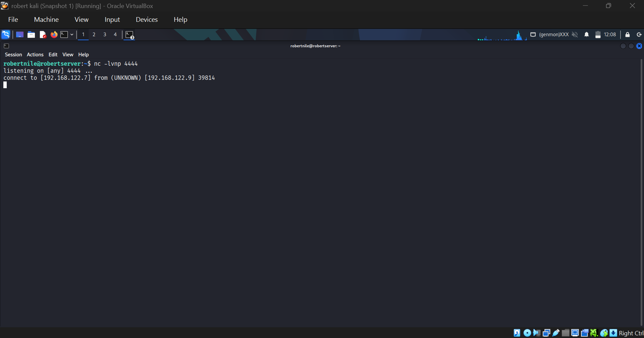Open the terminal Edit menu
Image resolution: width=644 pixels, height=338 pixels.
(53, 55)
